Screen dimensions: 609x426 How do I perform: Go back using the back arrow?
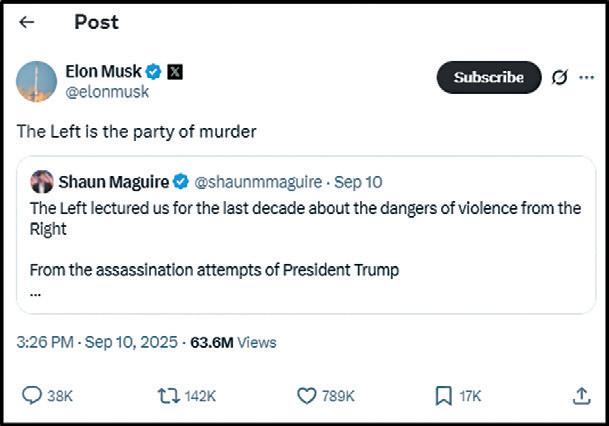(27, 22)
